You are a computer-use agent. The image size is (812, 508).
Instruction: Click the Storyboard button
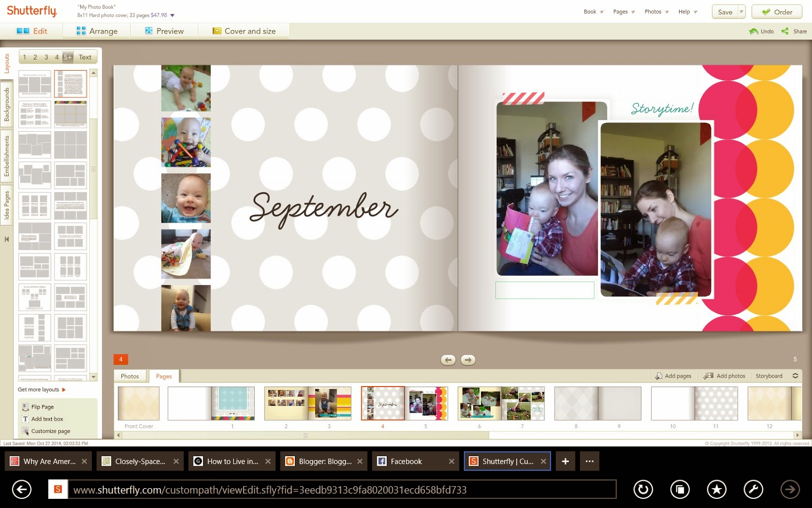pos(769,376)
